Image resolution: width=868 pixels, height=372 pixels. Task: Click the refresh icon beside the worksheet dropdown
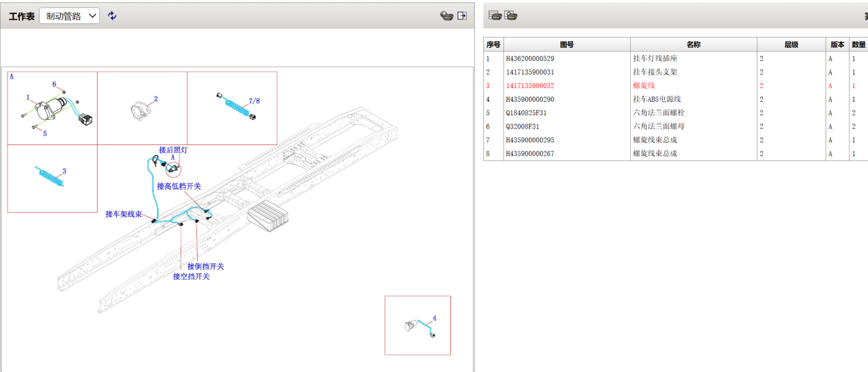pyautogui.click(x=112, y=16)
